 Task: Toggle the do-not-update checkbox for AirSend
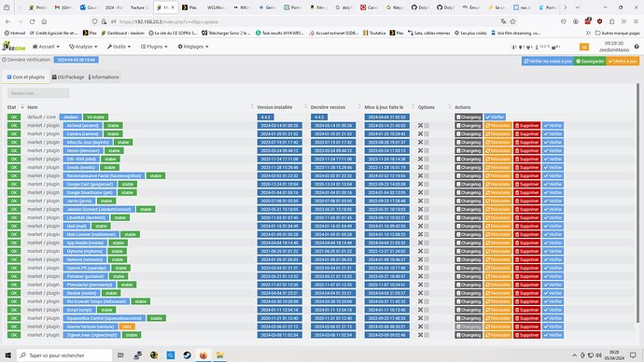[x=427, y=126]
